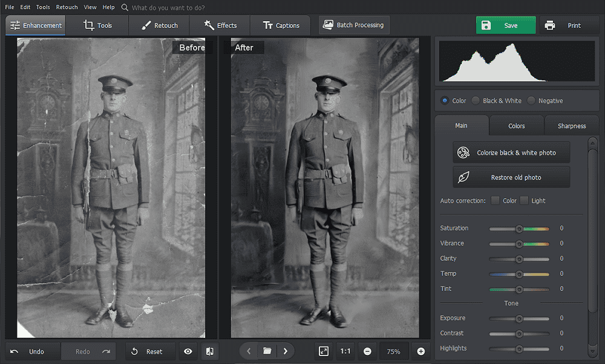Click the 'What do you want to do?' search field
This screenshot has width=605, height=364.
pos(168,8)
